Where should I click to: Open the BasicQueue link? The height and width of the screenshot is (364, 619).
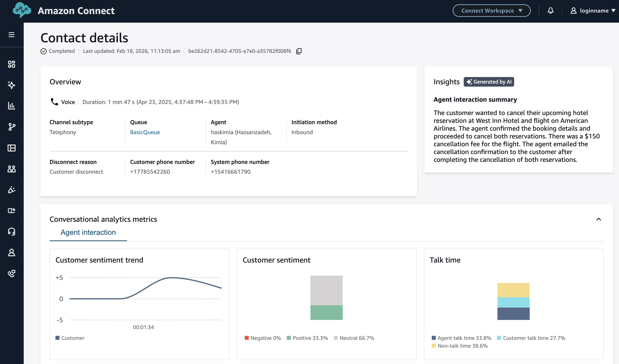click(145, 132)
